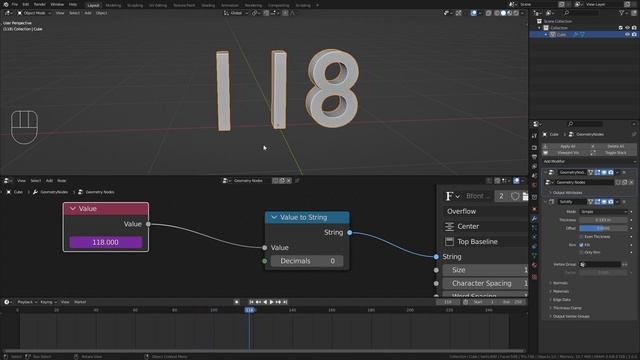Screen dimensions: 640x360
Task: Select Cube object in the outliner
Action: 562,35
